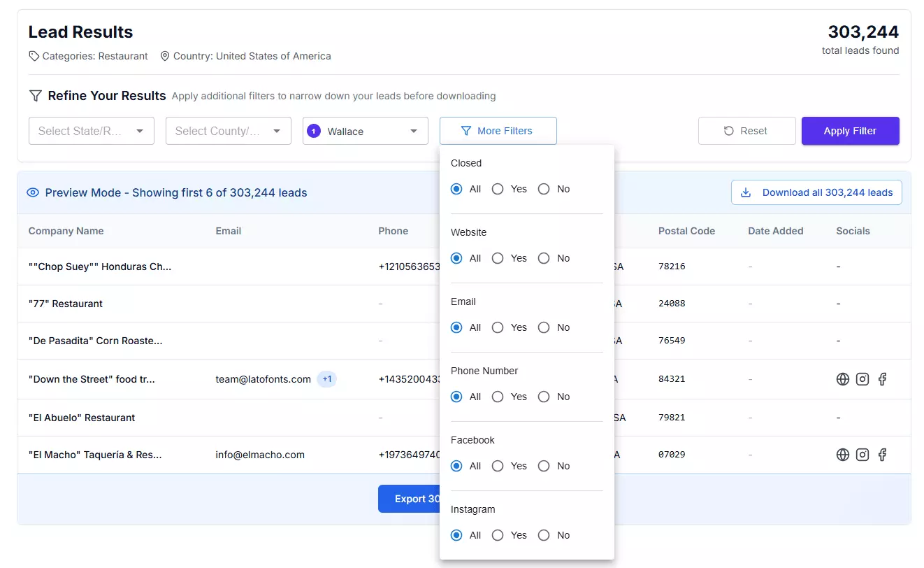
Task: Click the Company Name column header
Action: (66, 231)
